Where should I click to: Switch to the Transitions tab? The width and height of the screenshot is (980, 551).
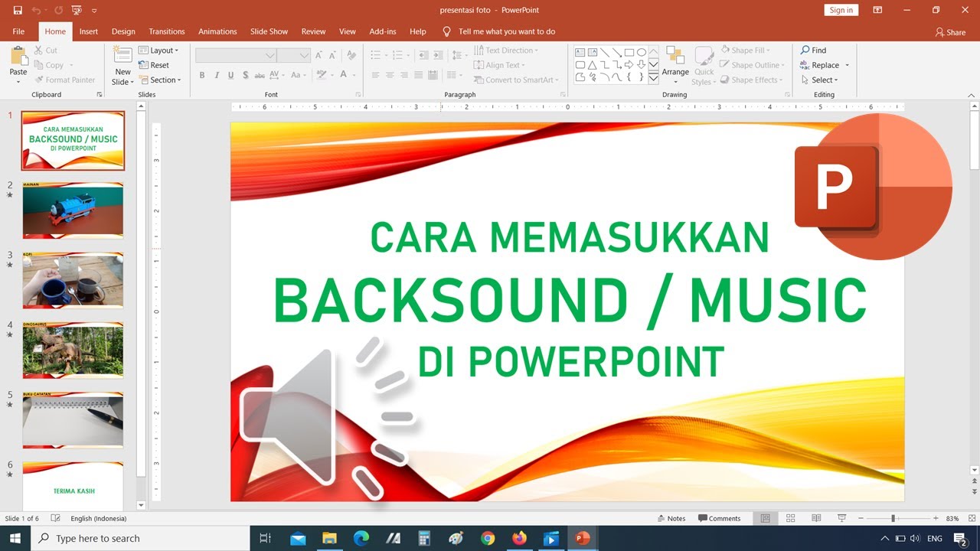[x=167, y=31]
